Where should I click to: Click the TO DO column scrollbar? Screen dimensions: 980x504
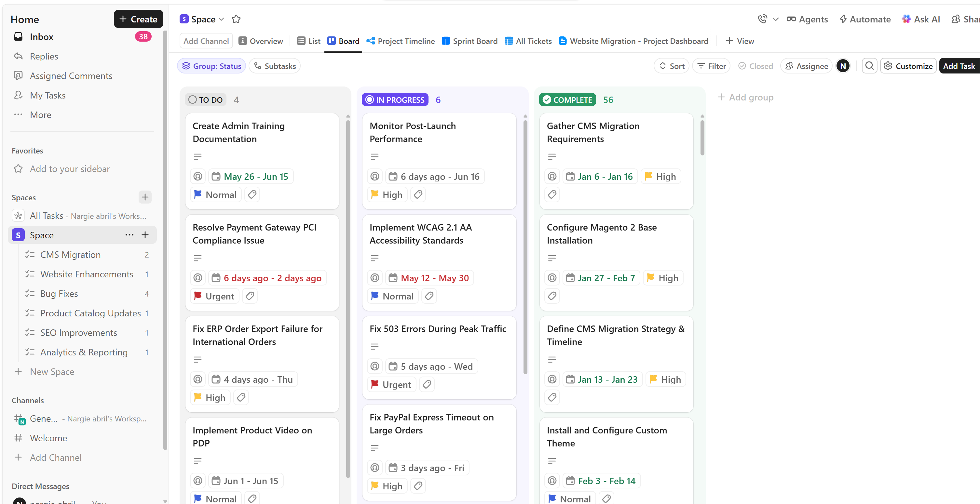pos(348,298)
